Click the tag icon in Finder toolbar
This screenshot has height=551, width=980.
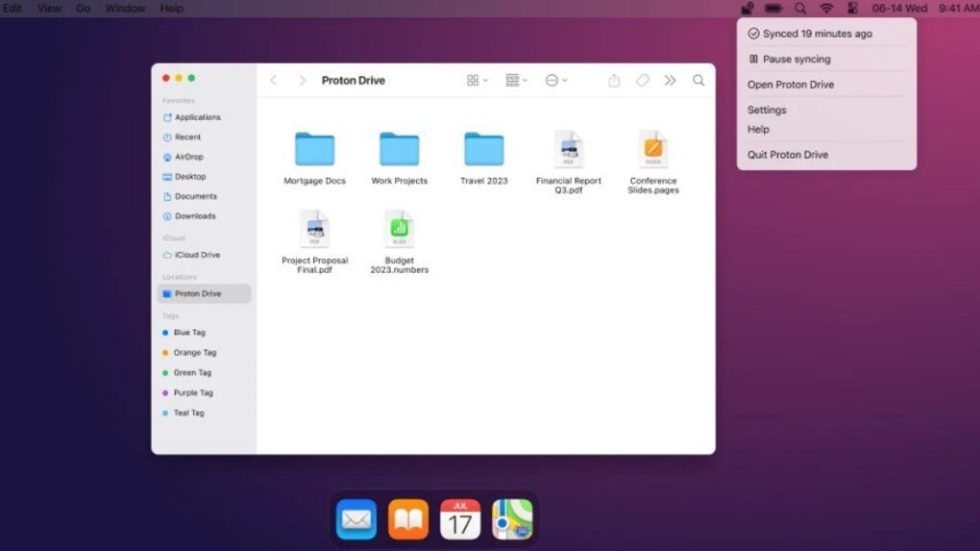pyautogui.click(x=643, y=81)
